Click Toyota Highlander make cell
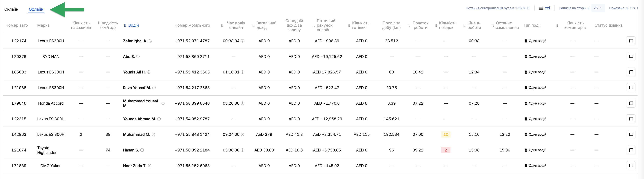The height and width of the screenshot is (179, 644). [47, 150]
